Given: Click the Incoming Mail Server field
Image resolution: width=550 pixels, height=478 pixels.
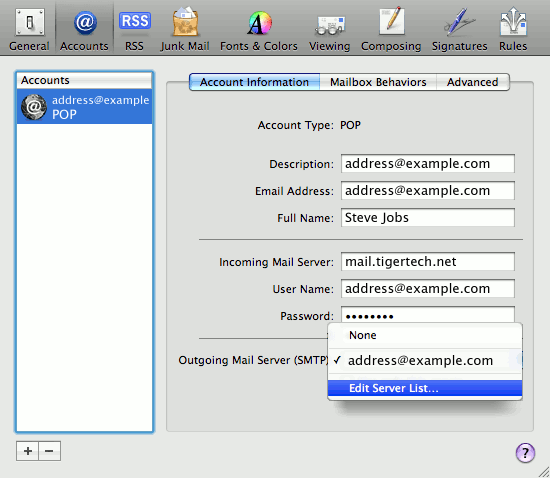Looking at the screenshot, I should tap(428, 261).
